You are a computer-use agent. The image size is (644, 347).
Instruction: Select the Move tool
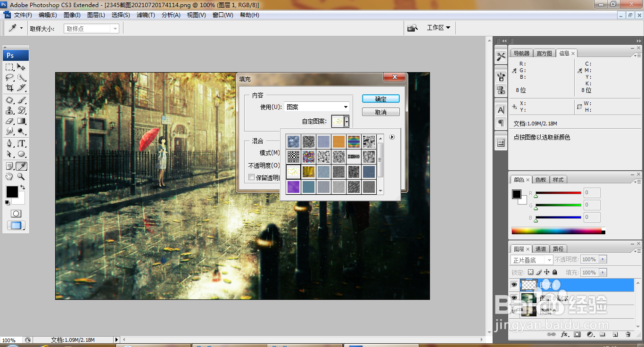coord(22,67)
